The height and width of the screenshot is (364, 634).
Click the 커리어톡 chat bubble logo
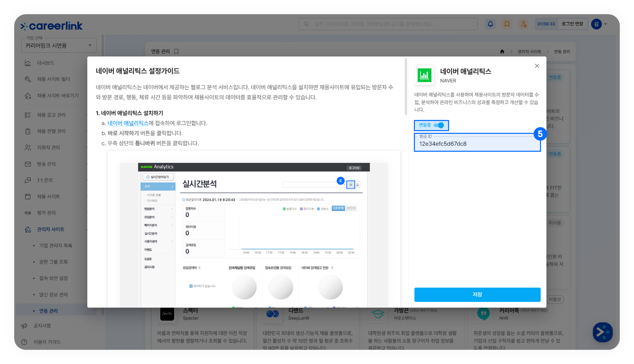coord(484,314)
